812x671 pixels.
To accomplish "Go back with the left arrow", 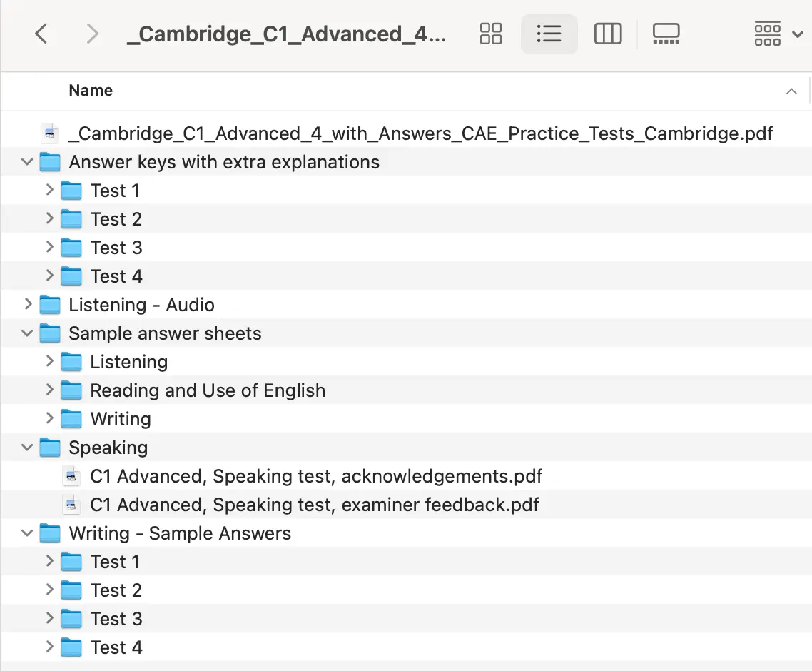I will click(x=41, y=34).
